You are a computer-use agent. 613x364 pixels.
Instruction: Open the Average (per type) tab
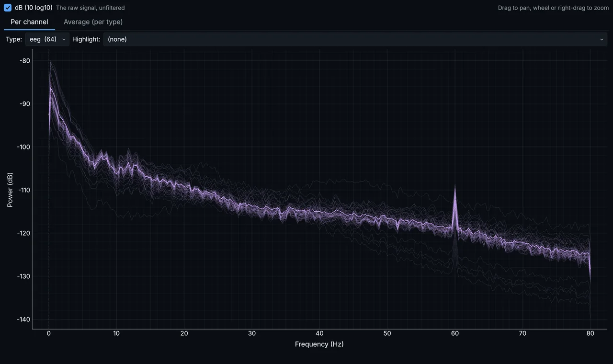(93, 22)
